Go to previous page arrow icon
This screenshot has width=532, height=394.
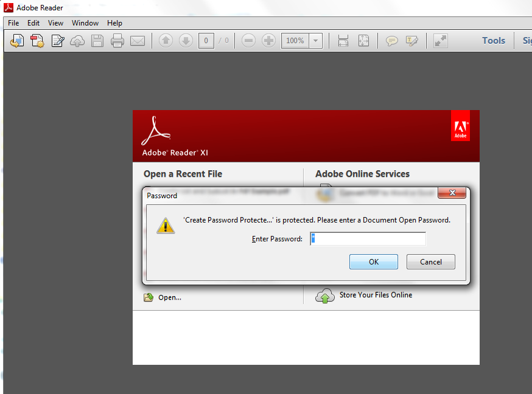pyautogui.click(x=166, y=41)
